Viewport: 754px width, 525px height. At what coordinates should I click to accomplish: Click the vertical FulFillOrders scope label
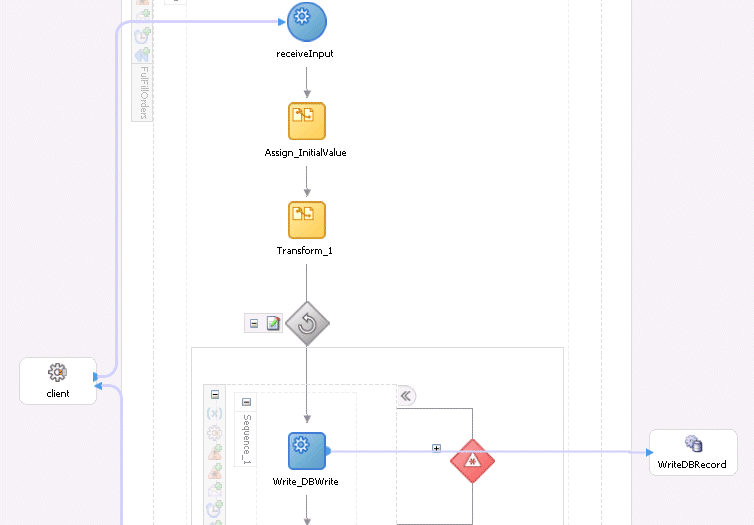144,93
